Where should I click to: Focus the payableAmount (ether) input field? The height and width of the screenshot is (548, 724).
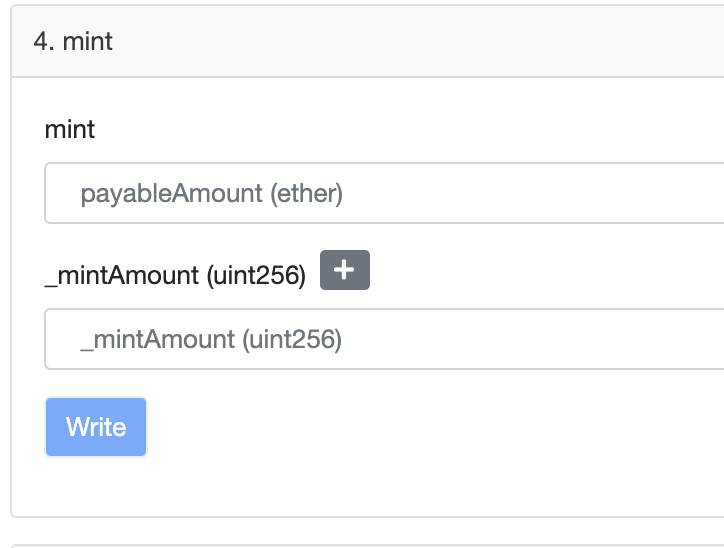384,193
